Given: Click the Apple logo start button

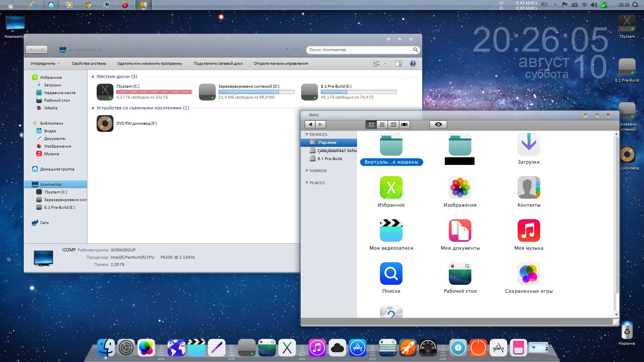Looking at the screenshot, I should pos(11,5).
